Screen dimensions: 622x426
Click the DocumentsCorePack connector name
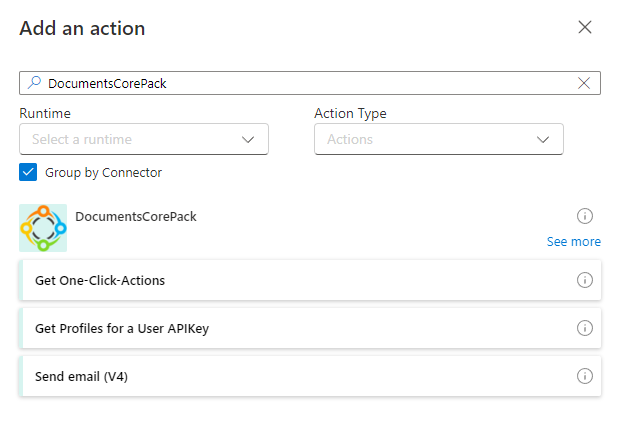tap(136, 216)
